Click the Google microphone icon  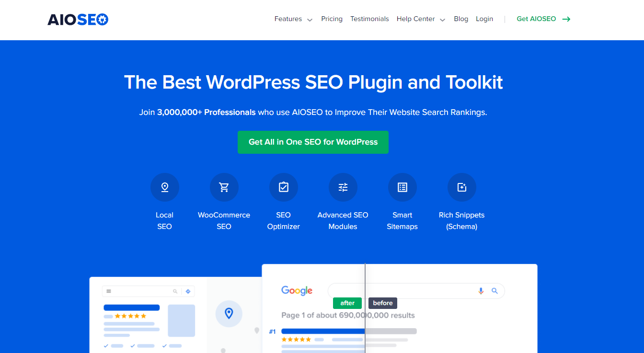[481, 291]
